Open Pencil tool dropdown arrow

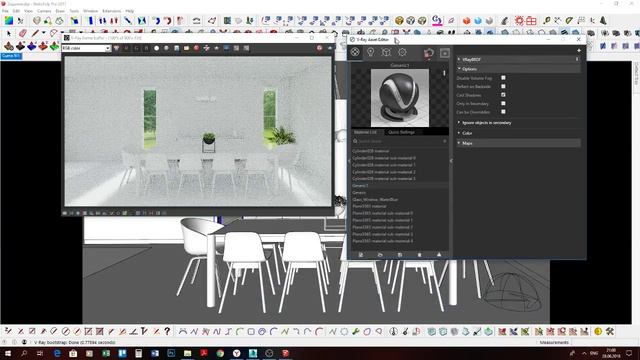pos(43,33)
